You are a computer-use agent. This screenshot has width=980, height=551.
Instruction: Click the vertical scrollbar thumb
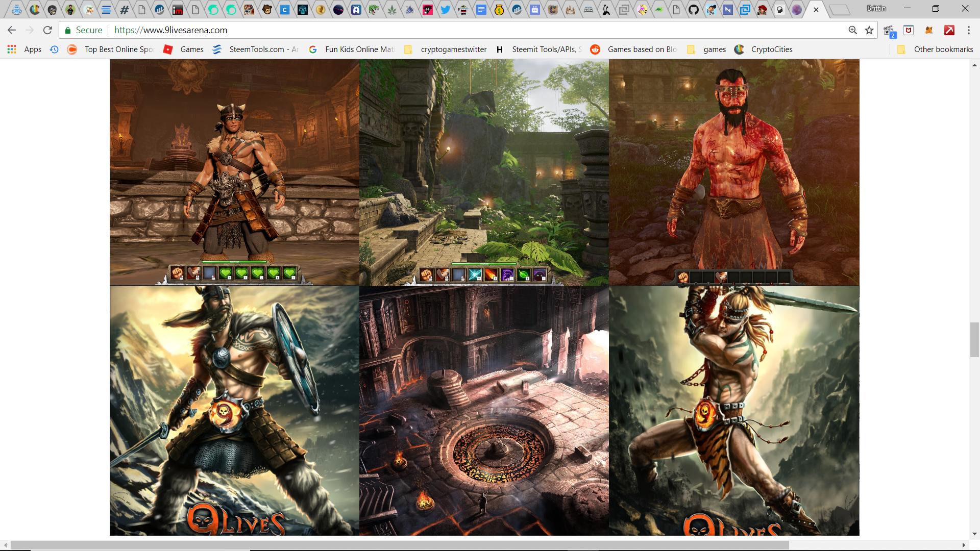pos(974,339)
